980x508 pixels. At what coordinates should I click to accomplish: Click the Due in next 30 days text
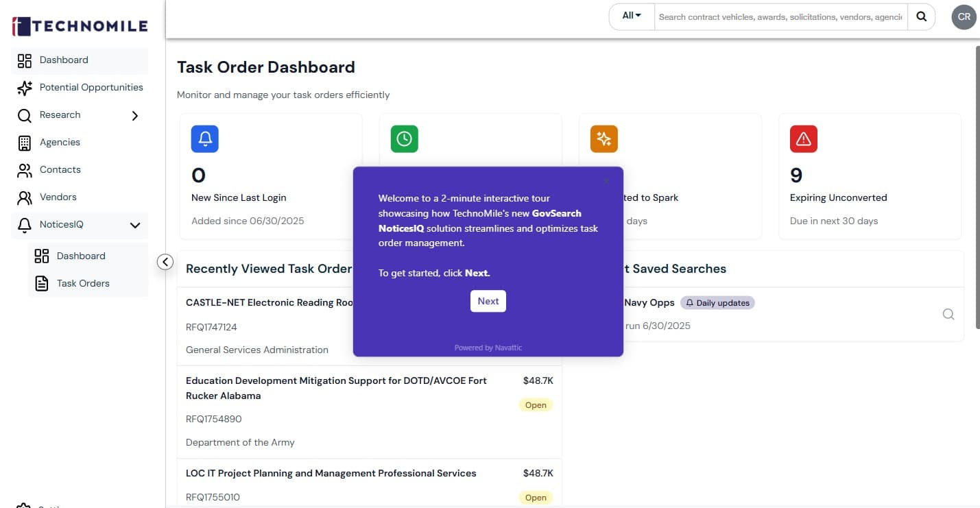click(x=834, y=221)
